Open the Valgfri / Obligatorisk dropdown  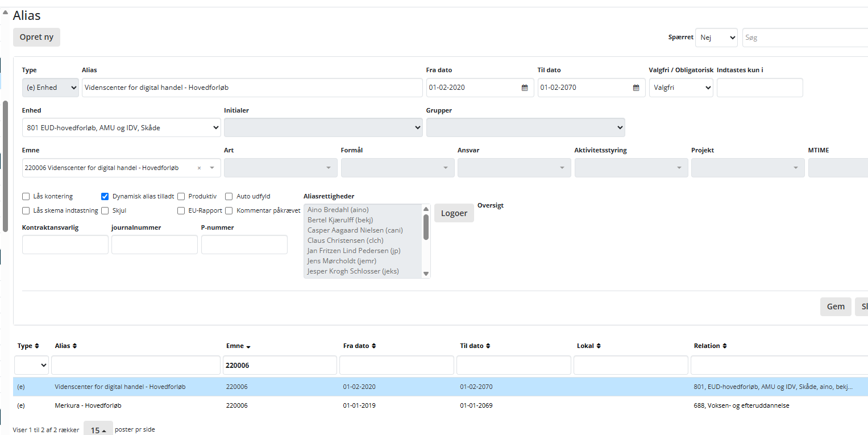681,88
